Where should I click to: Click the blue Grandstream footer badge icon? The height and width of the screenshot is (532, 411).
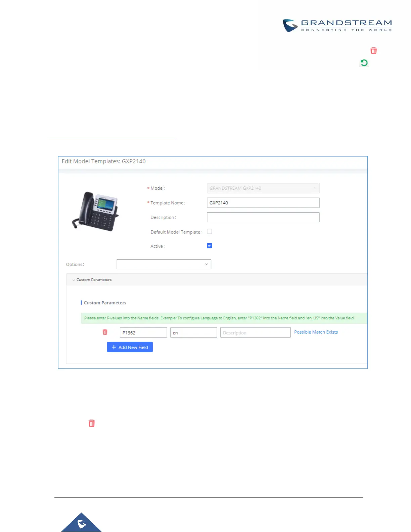(81, 523)
